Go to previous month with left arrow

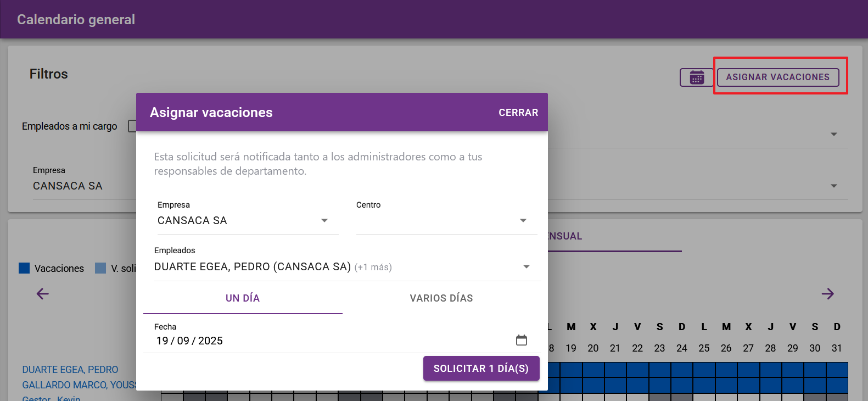[43, 294]
